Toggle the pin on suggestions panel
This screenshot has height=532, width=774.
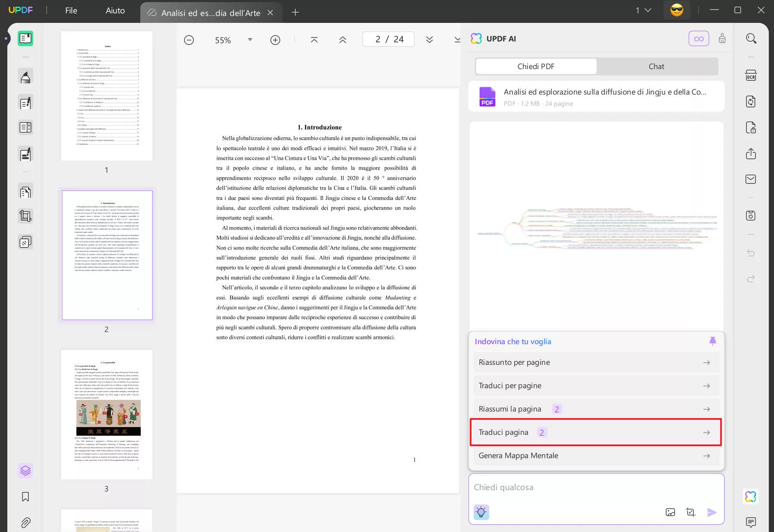(x=712, y=341)
